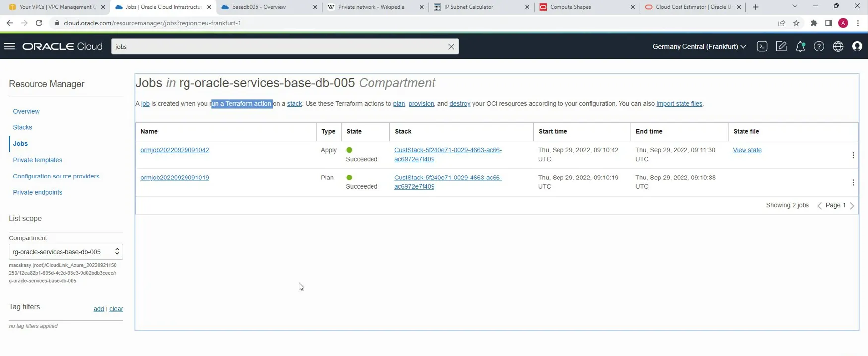Open a new browser tab with plus icon
This screenshot has height=356, width=868.
point(755,7)
